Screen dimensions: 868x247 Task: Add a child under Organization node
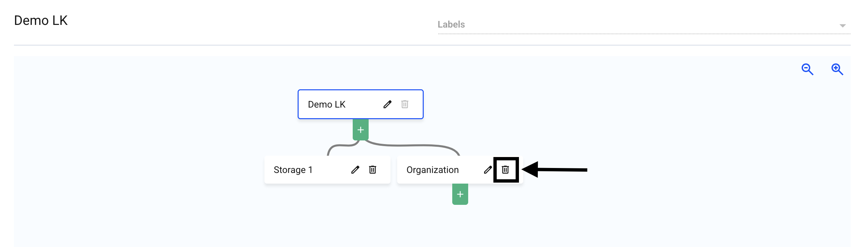click(x=460, y=195)
